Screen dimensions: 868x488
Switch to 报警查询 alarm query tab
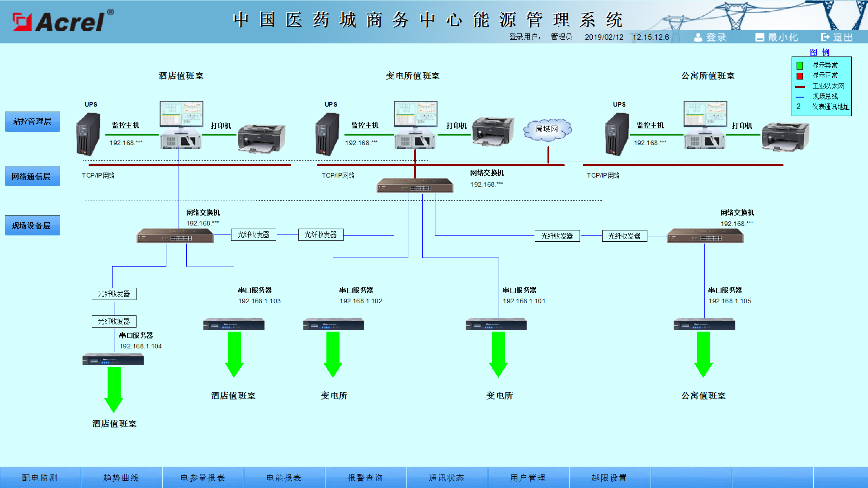tap(365, 478)
